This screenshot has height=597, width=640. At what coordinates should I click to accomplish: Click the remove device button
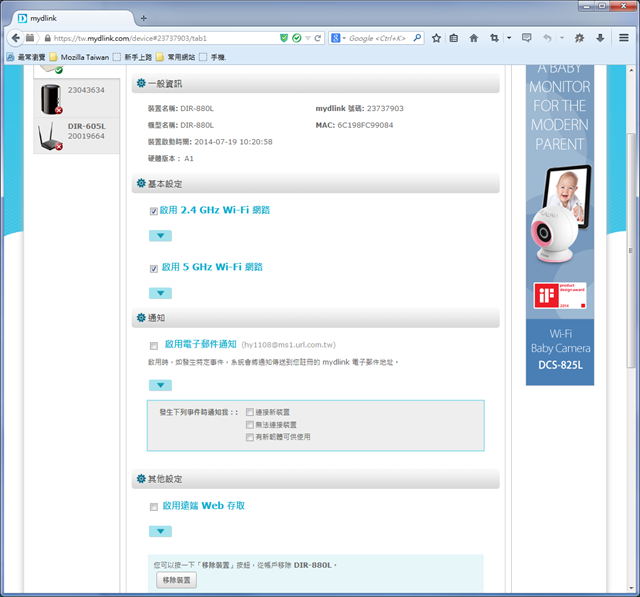[x=176, y=580]
